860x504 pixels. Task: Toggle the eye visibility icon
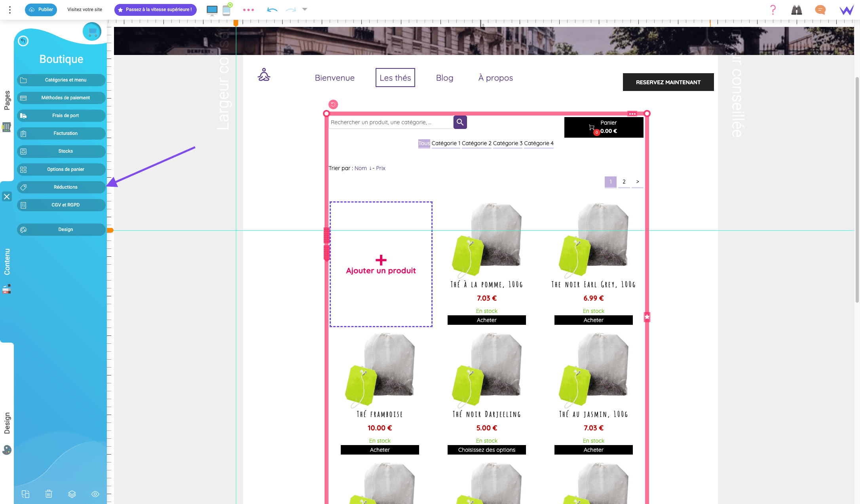click(x=95, y=494)
